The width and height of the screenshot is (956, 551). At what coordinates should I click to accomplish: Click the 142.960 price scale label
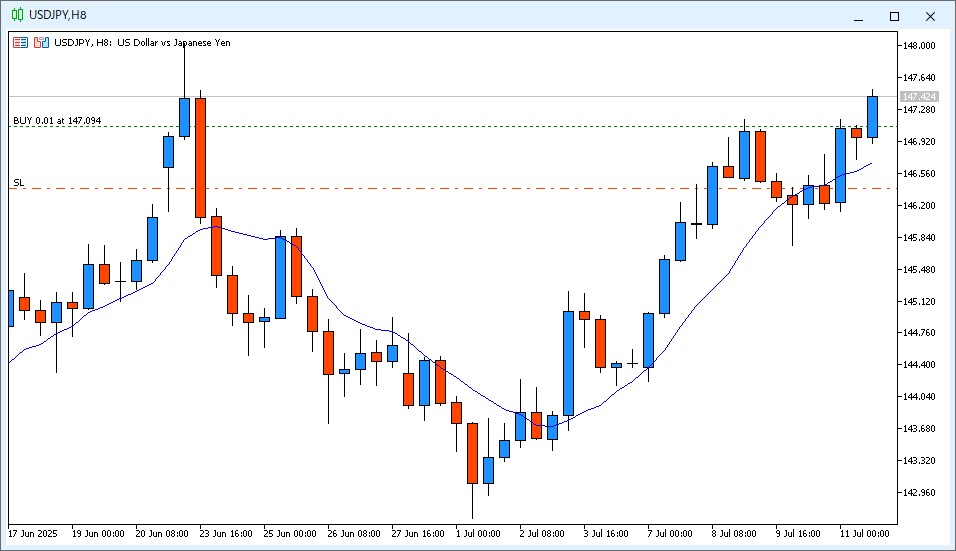(919, 492)
